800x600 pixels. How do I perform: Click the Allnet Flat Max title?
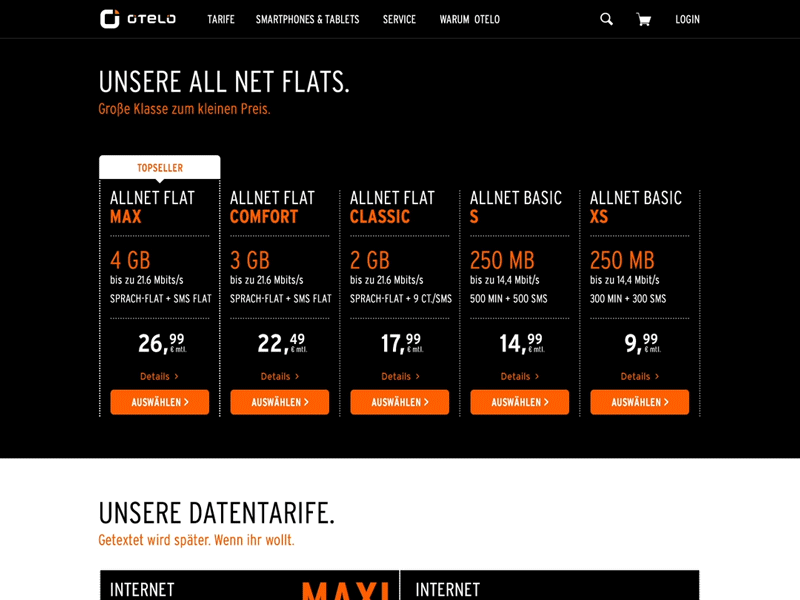(152, 207)
